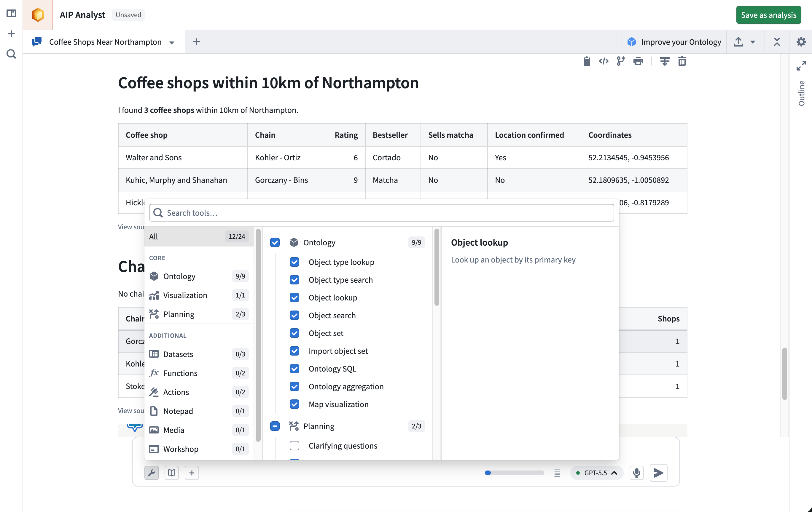Select Datasets category in the tools list

pos(199,354)
